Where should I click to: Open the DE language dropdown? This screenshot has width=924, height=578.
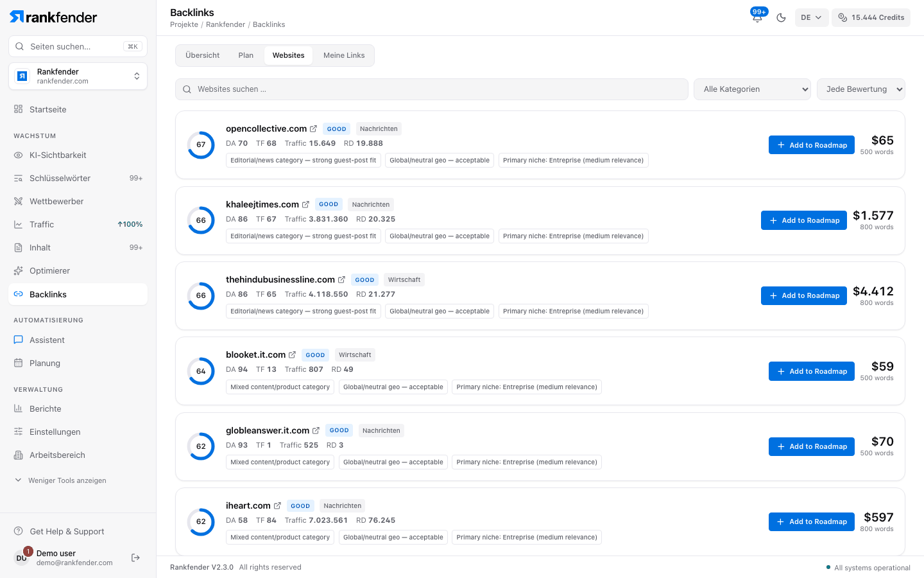(x=812, y=17)
